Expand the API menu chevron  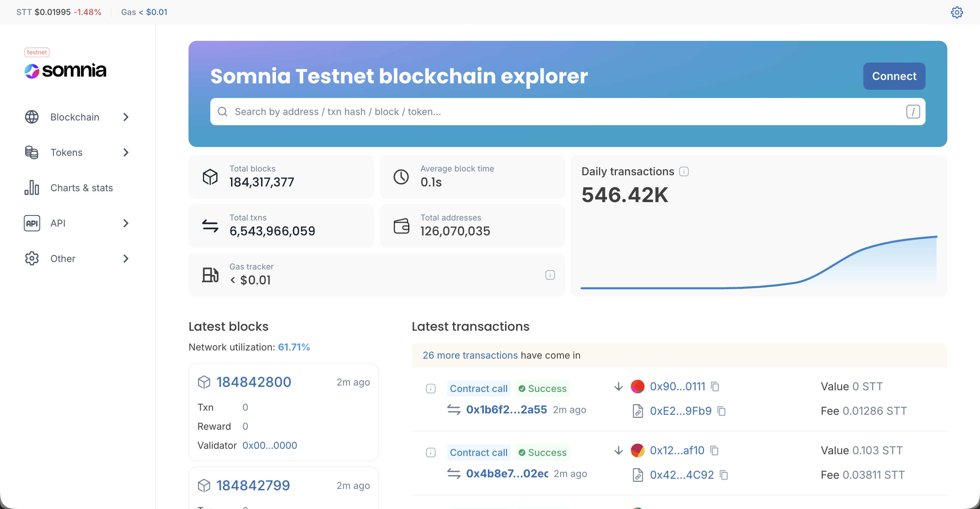click(126, 223)
